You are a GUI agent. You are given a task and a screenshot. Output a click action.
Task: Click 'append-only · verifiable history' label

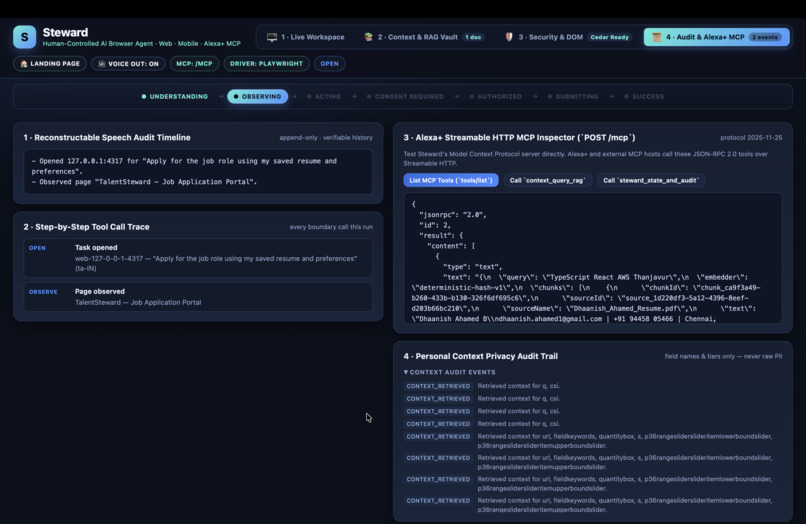(x=326, y=137)
